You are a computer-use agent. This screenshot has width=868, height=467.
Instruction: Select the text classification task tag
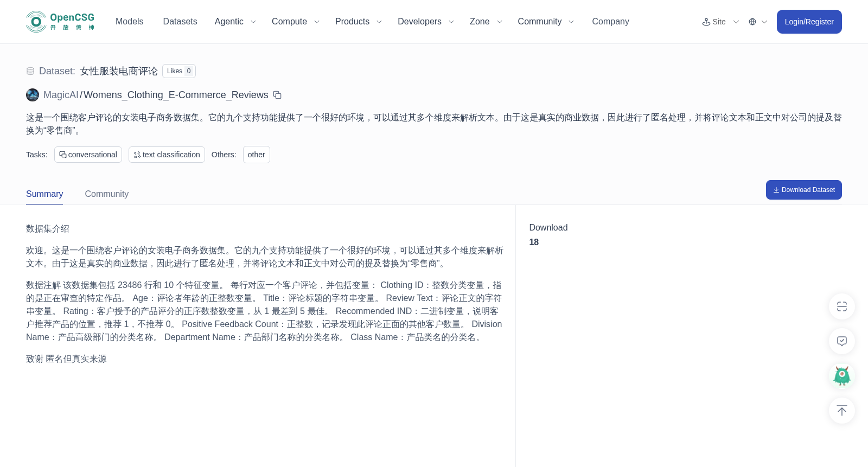tap(167, 155)
